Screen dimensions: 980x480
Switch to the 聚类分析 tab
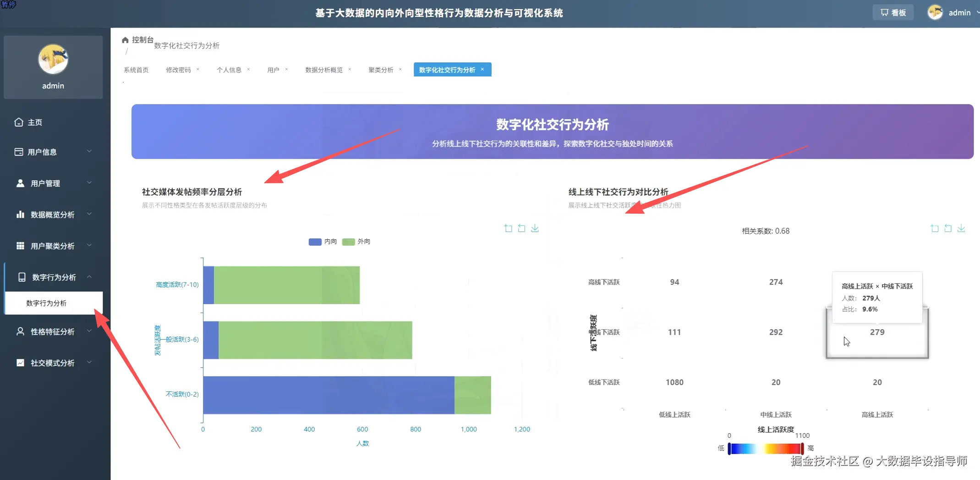coord(380,70)
